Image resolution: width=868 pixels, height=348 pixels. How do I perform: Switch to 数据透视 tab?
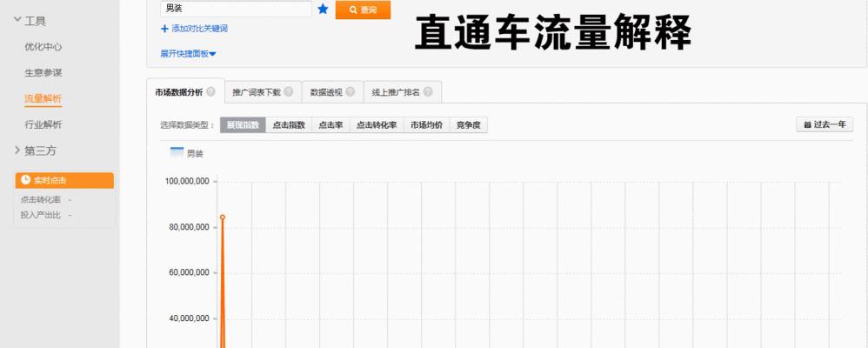tap(332, 92)
